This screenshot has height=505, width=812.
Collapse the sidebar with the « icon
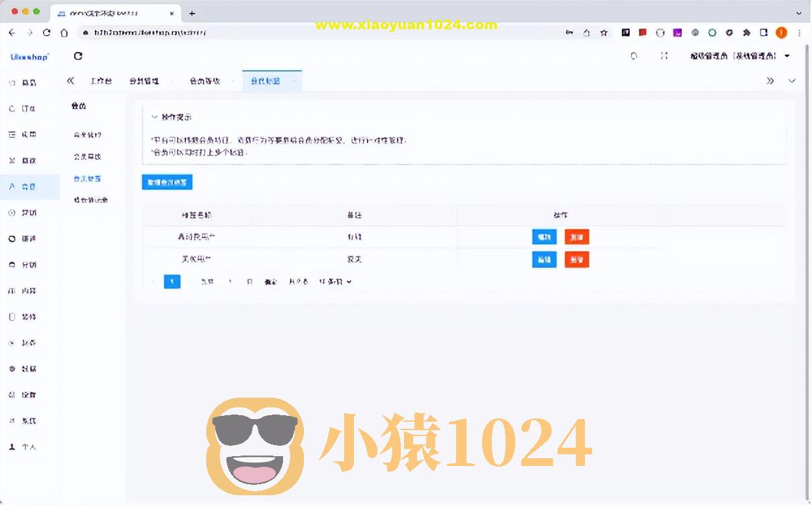coord(70,81)
